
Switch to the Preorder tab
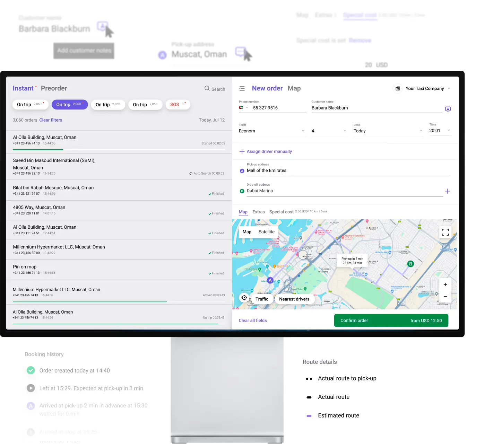click(54, 88)
